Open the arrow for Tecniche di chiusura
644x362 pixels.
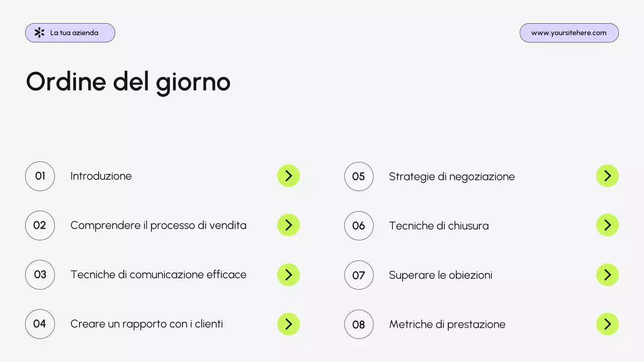(x=607, y=225)
